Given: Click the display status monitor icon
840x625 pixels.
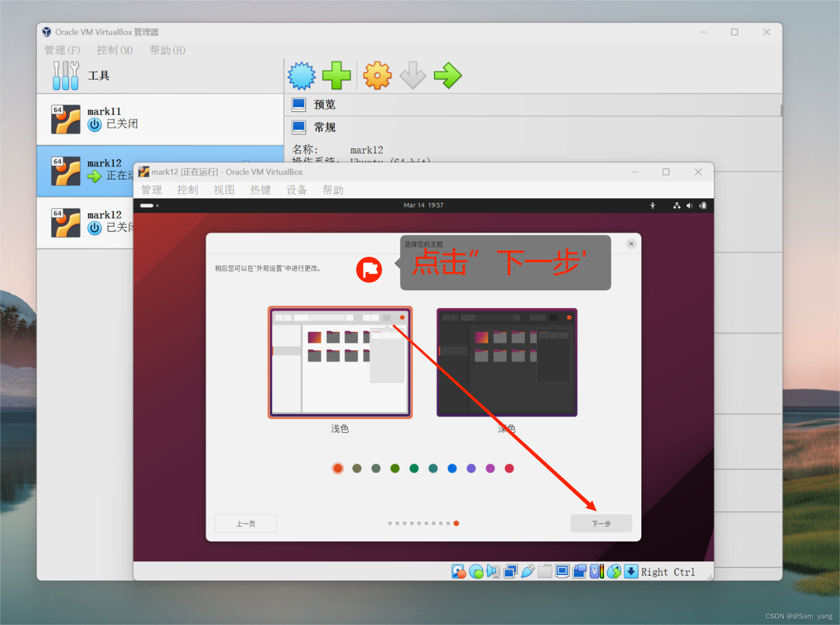Looking at the screenshot, I should (562, 571).
